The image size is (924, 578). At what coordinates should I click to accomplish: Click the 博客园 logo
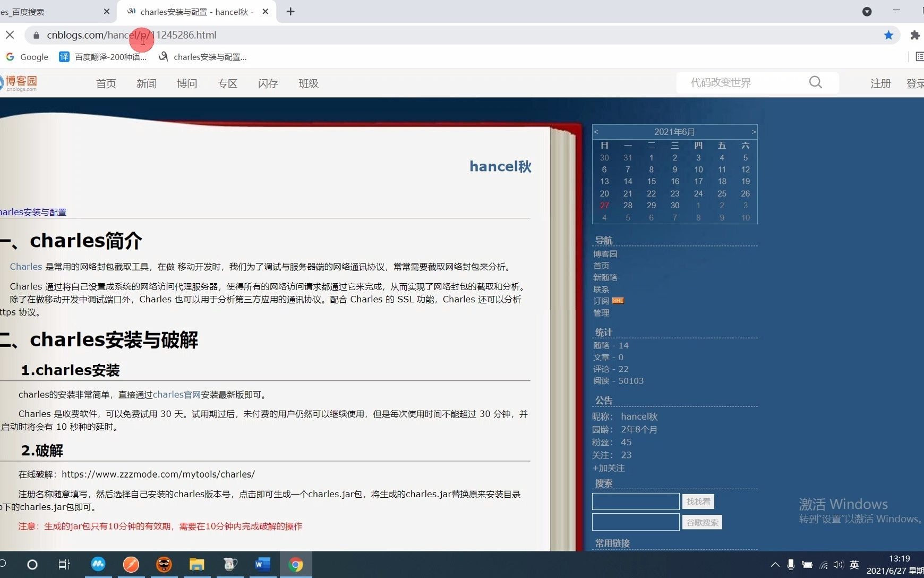(19, 83)
